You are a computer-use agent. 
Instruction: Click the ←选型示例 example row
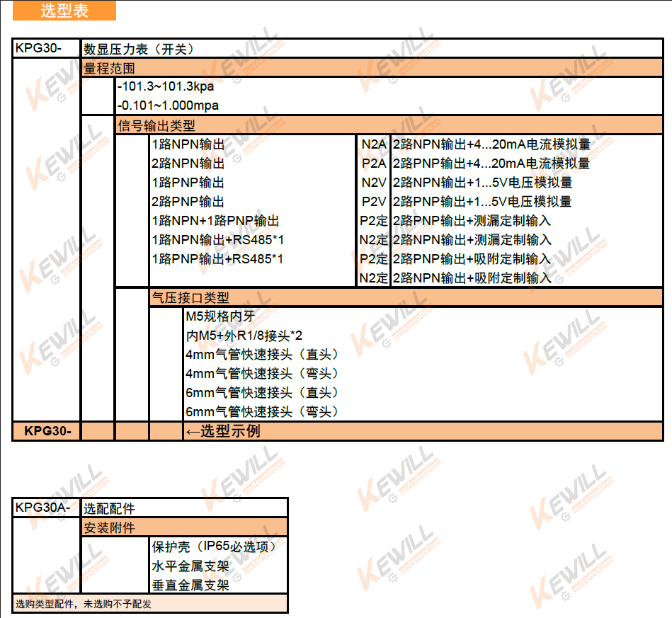(x=223, y=431)
